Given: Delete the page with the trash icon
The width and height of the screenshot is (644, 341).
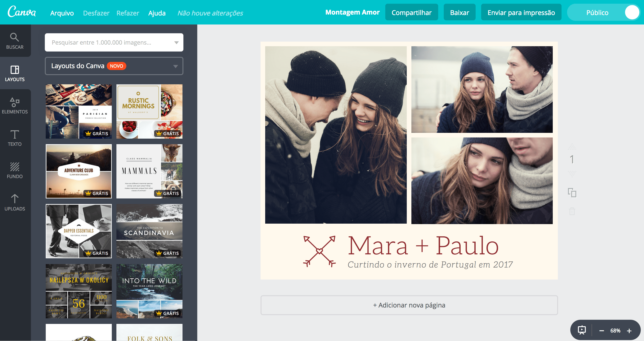Looking at the screenshot, I should point(572,211).
